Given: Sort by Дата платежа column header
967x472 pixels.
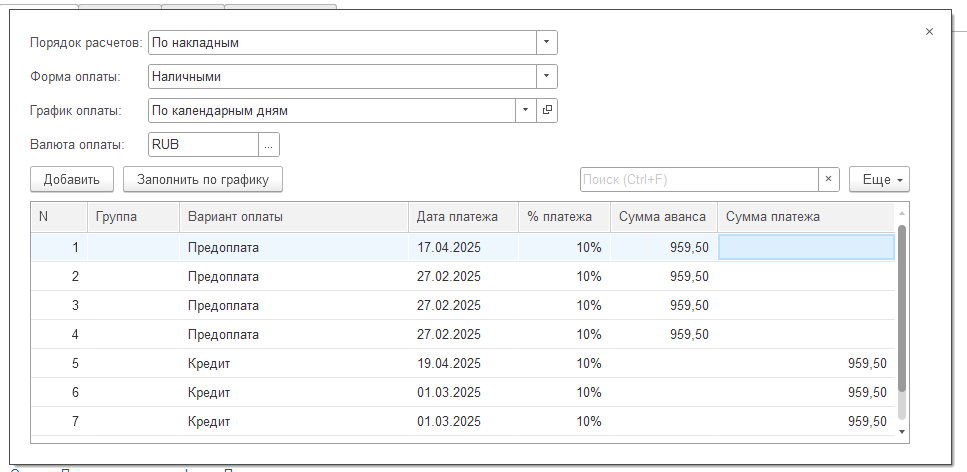Looking at the screenshot, I should point(457,216).
